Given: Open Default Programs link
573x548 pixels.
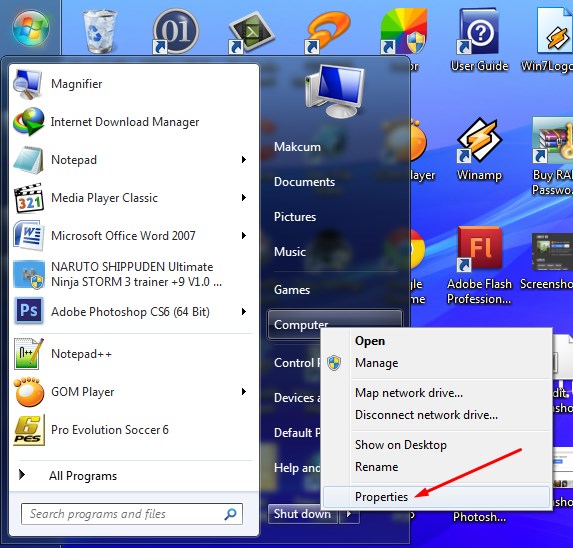Looking at the screenshot, I should (297, 433).
